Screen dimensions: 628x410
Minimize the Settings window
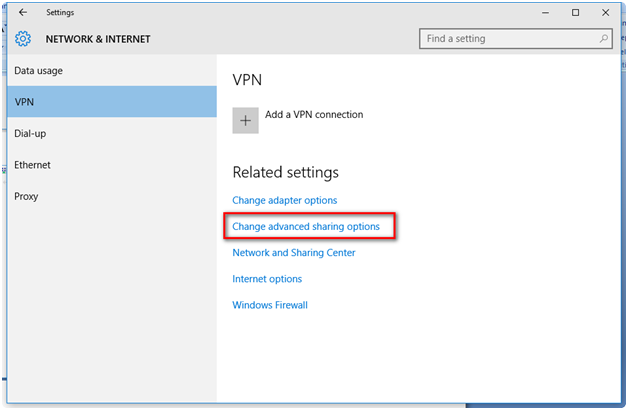(x=545, y=13)
